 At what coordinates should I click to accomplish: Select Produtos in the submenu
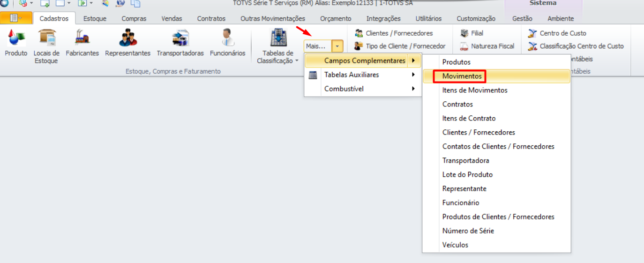tap(496, 62)
